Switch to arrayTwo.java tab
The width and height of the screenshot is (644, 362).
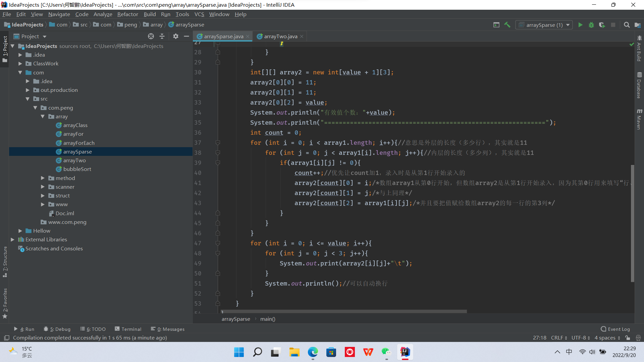point(280,36)
